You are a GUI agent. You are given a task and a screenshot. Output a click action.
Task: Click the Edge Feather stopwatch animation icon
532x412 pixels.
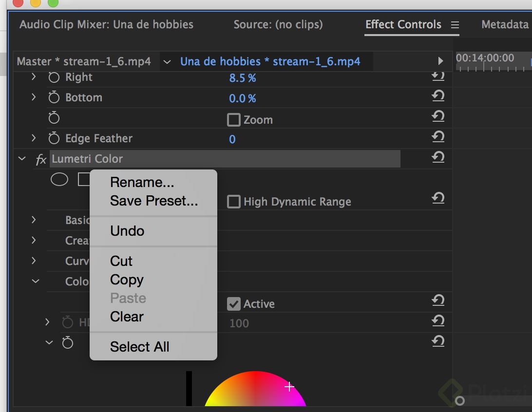coord(54,139)
